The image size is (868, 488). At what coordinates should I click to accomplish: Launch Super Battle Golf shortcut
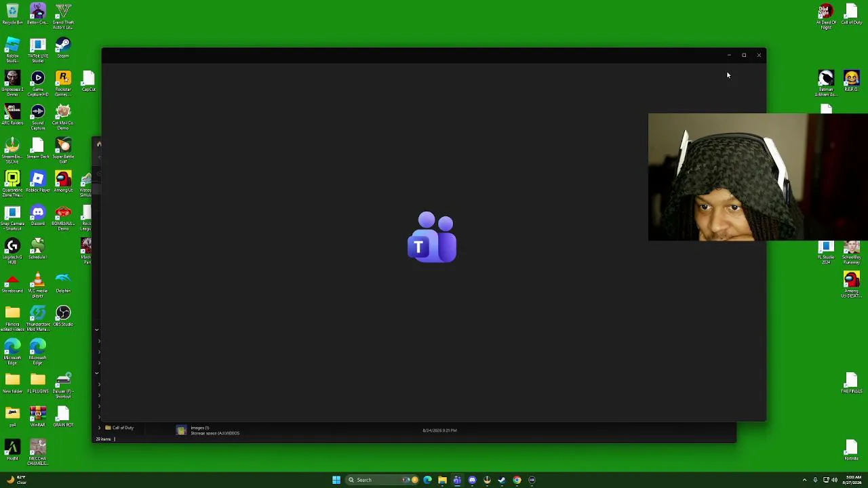pos(63,150)
